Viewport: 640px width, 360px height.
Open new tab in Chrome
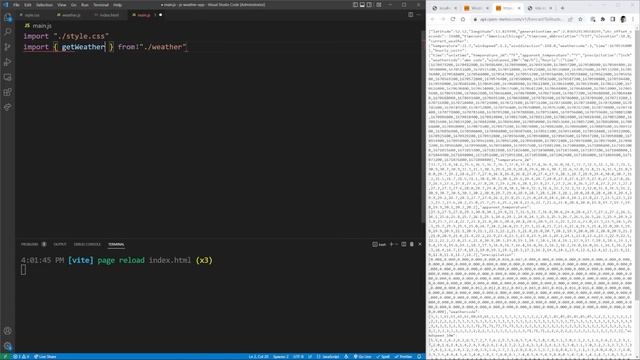[562, 8]
